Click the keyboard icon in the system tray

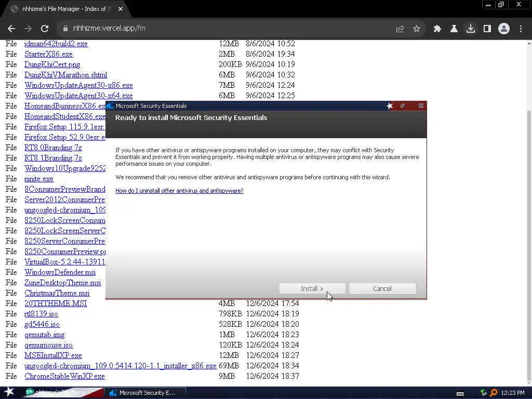pos(460,394)
